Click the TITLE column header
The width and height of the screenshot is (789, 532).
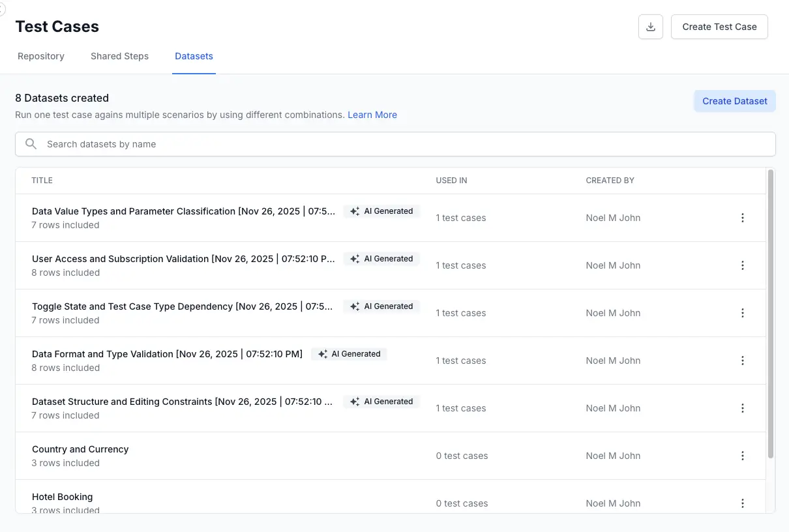click(42, 181)
